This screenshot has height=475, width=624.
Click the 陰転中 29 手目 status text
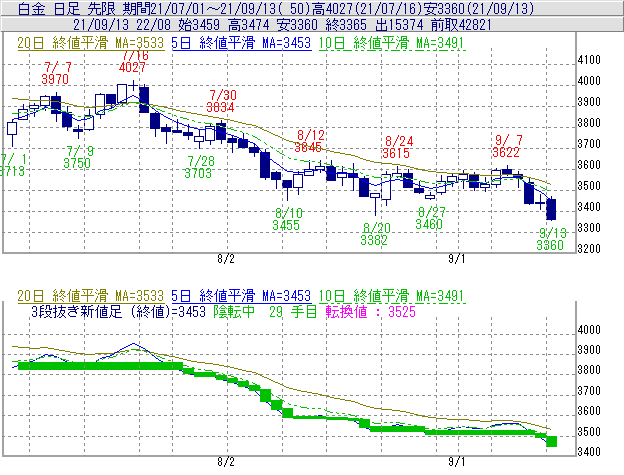(265, 312)
